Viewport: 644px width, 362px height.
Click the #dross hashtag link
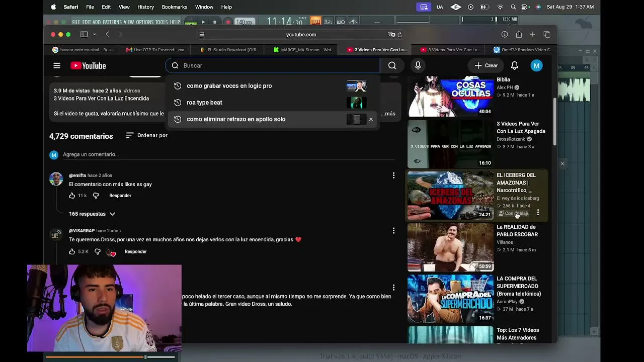(132, 90)
